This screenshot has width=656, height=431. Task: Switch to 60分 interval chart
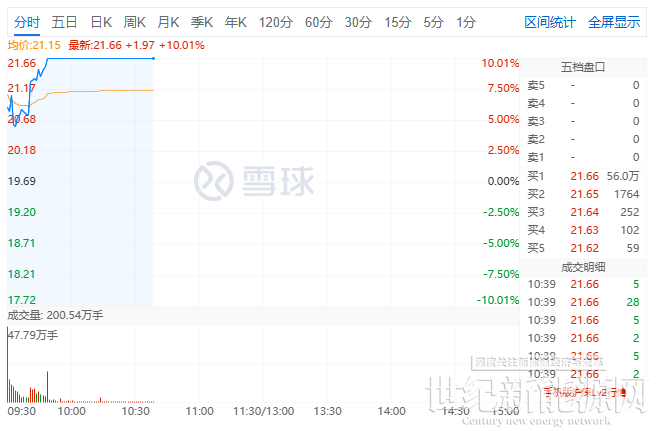tap(318, 21)
